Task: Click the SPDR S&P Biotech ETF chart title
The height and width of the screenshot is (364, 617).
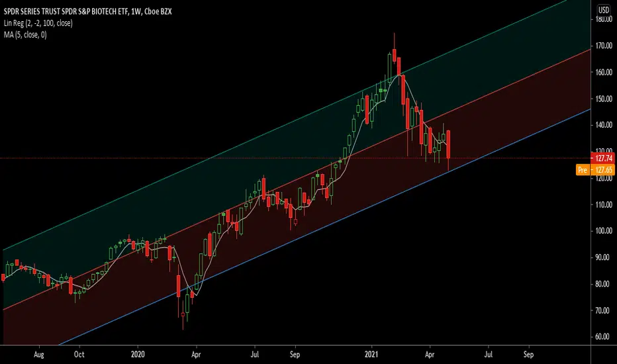Action: [87, 11]
